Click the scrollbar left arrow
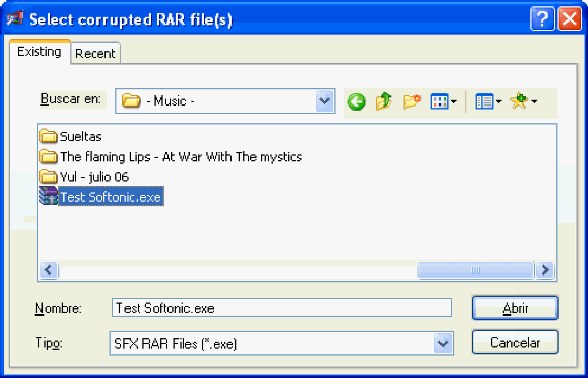Viewport: 588px width, 378px height. [49, 270]
